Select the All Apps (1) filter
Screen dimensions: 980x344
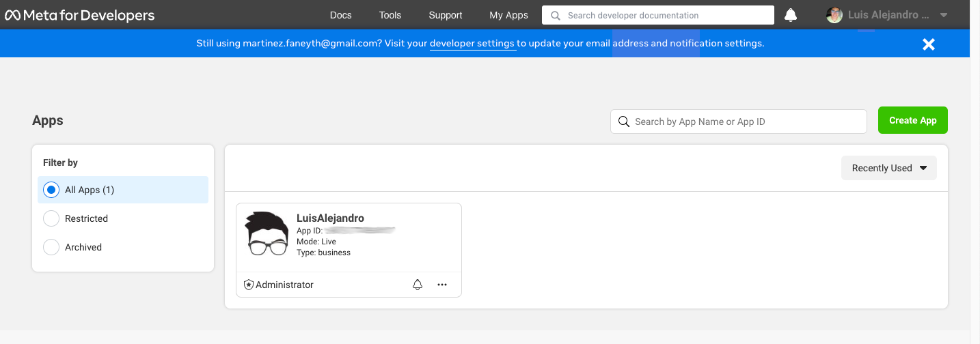(x=123, y=190)
